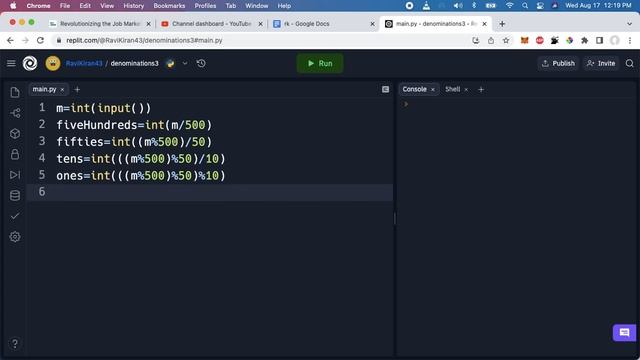
Task: Expand the repl name dropdown chevron
Action: coord(185,63)
